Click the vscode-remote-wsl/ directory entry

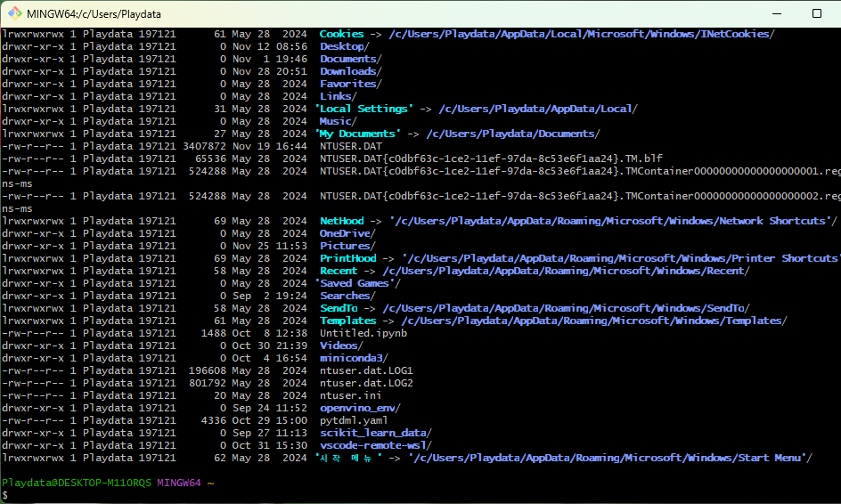pyautogui.click(x=376, y=445)
